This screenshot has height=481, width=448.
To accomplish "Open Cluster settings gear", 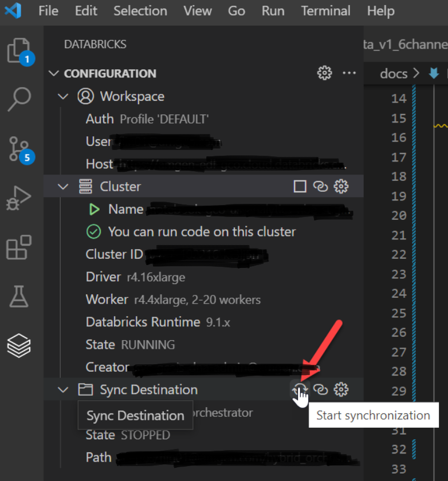I will point(341,187).
